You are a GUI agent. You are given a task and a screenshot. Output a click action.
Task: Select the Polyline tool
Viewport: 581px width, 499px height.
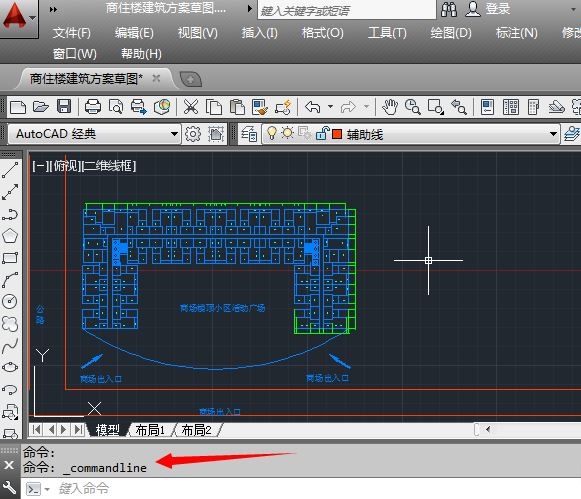coord(10,214)
